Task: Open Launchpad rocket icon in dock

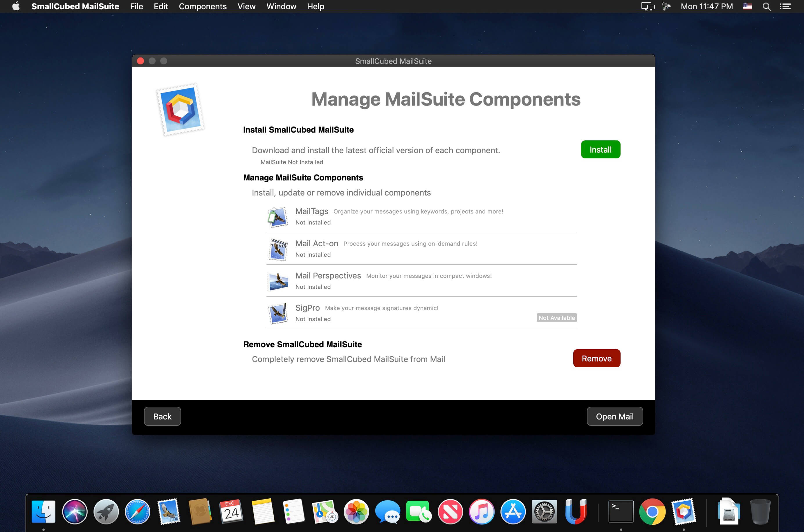Action: point(106,512)
